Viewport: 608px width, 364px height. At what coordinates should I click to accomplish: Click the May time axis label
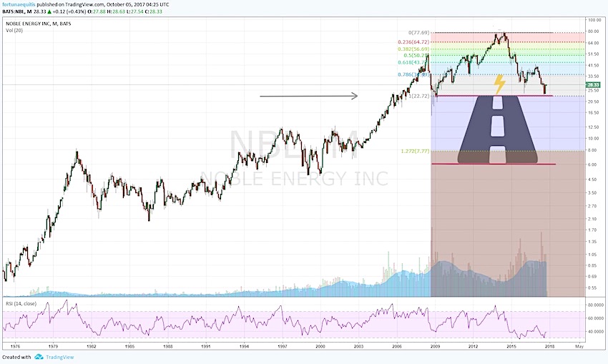[579, 346]
